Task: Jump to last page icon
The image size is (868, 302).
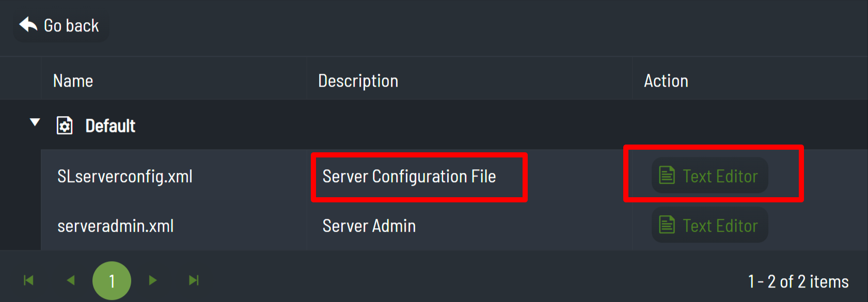Action: pyautogui.click(x=194, y=280)
